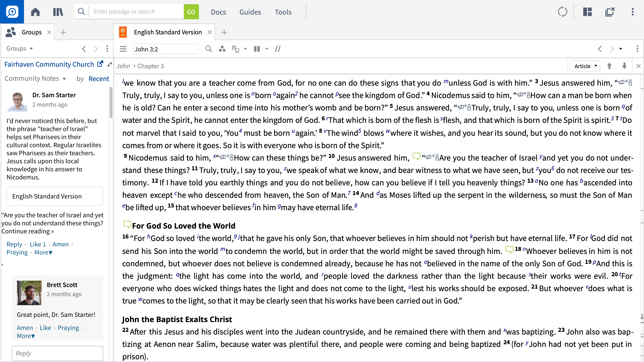Open the Library books icon

coord(58,12)
